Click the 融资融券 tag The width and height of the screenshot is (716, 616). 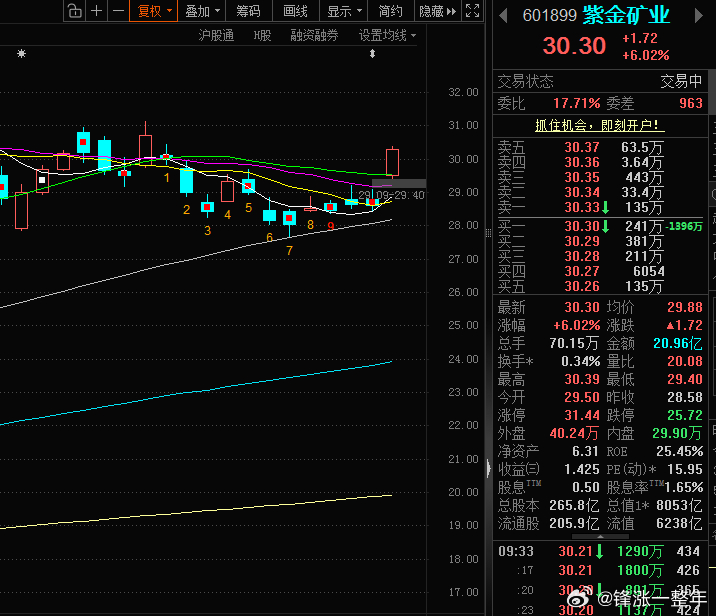point(314,35)
